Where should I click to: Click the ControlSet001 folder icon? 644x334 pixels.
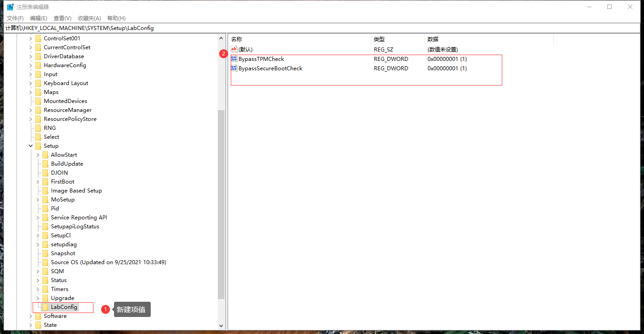38,38
